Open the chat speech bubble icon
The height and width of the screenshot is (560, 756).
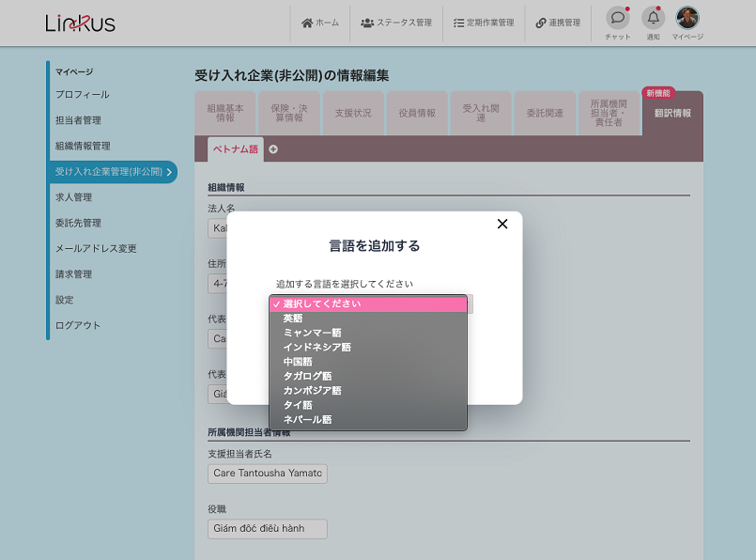click(617, 18)
